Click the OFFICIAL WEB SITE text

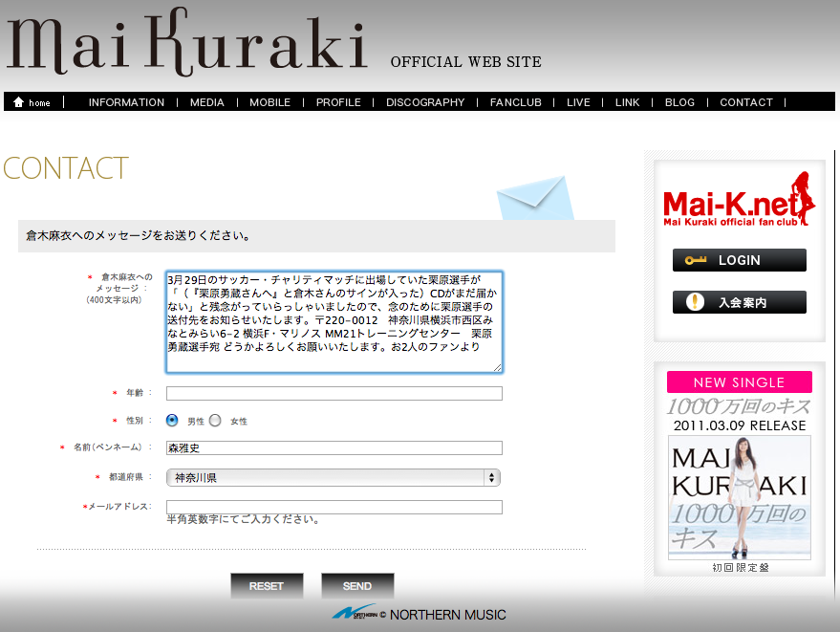466,62
